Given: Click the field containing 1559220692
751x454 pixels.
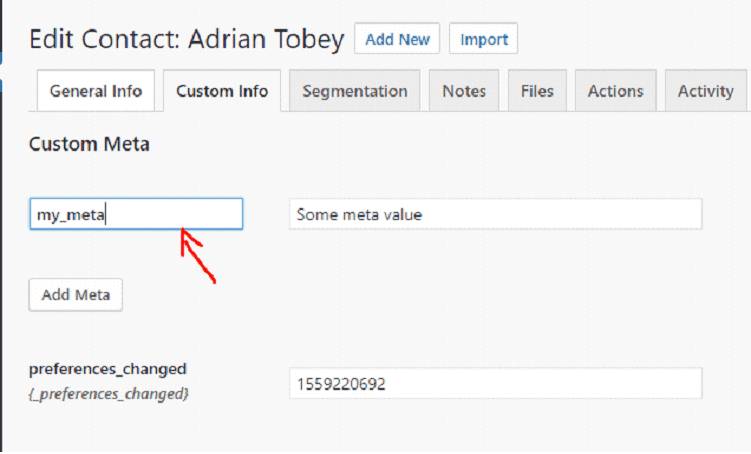Looking at the screenshot, I should (495, 383).
